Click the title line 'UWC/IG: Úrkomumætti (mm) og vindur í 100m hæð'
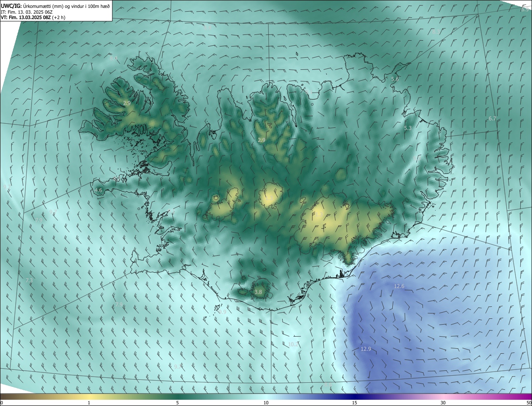Screen dimensions: 532x406 coord(55,6)
